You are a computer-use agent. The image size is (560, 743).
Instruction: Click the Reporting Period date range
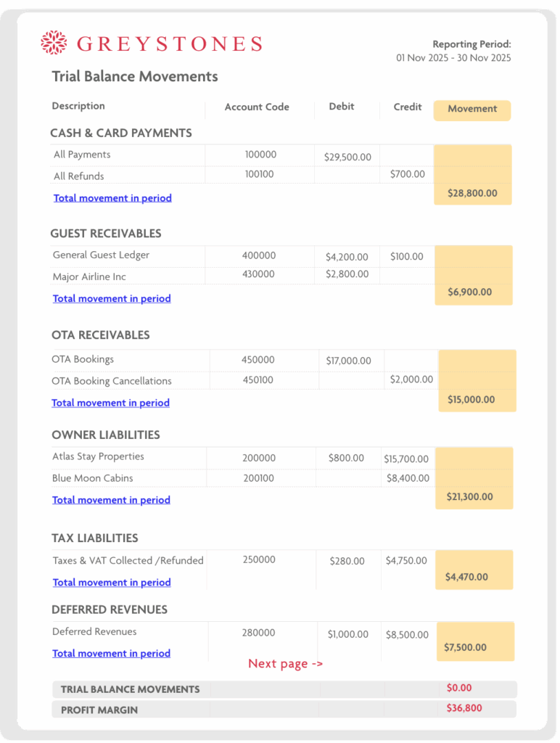coord(453,58)
